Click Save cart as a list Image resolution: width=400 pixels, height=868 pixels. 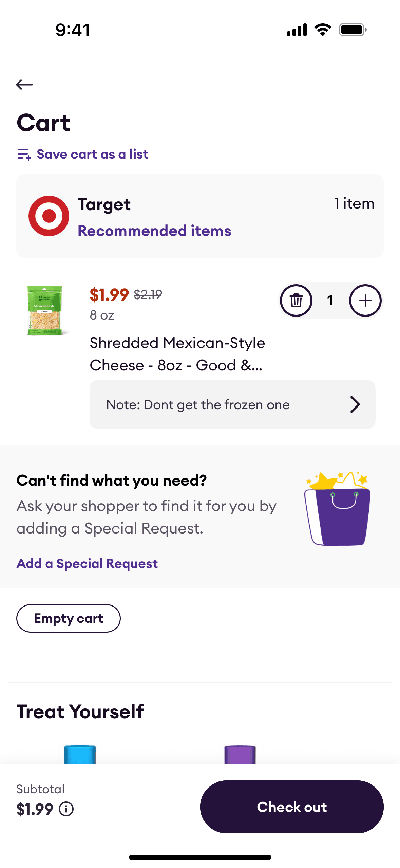92,155
